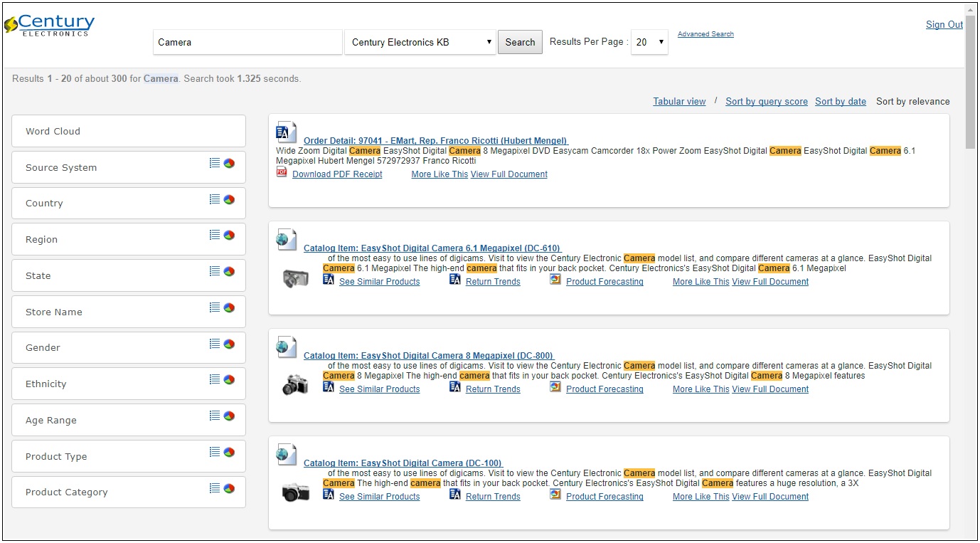Image resolution: width=980 pixels, height=543 pixels.
Task: Click the list view icon beside Country
Action: (x=215, y=199)
